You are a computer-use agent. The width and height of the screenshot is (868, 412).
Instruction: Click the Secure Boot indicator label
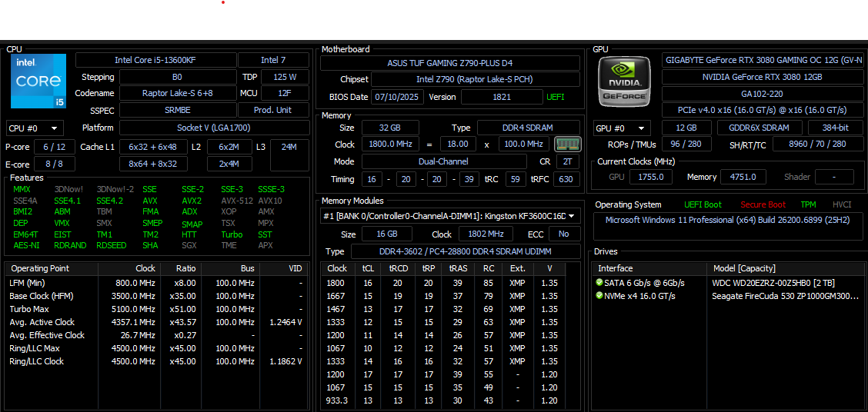tap(763, 204)
